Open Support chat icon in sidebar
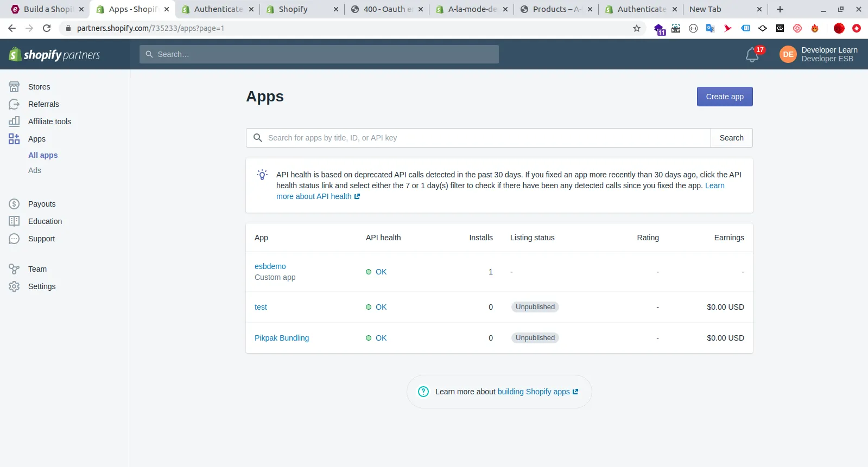This screenshot has height=467, width=868. 14,239
